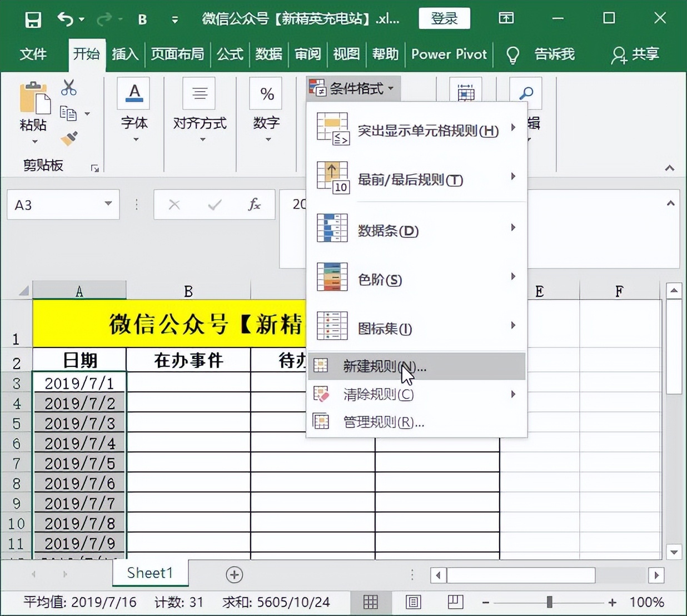Screen dimensions: 687x616
Task: Switch to the 公式 tab
Action: 230,54
